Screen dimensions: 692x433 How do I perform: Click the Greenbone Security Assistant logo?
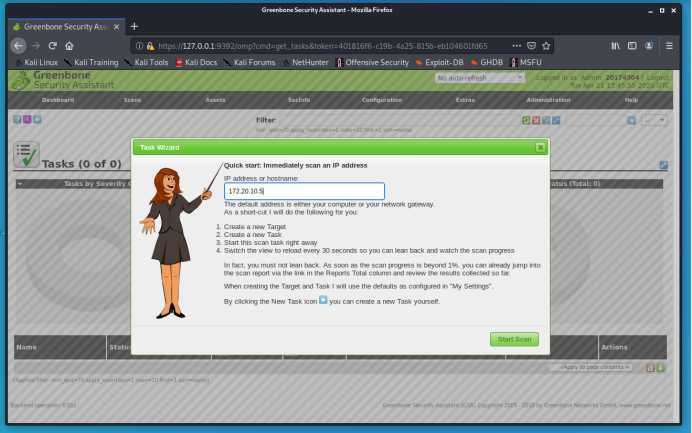click(x=63, y=80)
